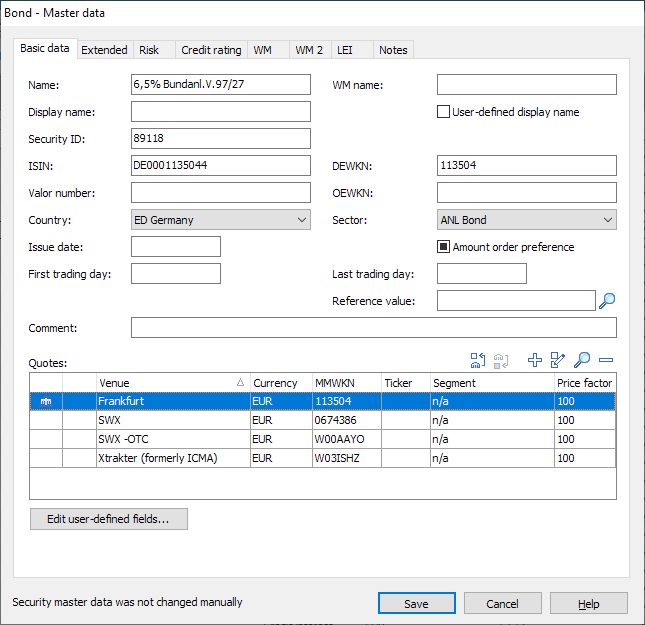Click the reference value search magnifier
This screenshot has height=625, width=645.
point(607,300)
